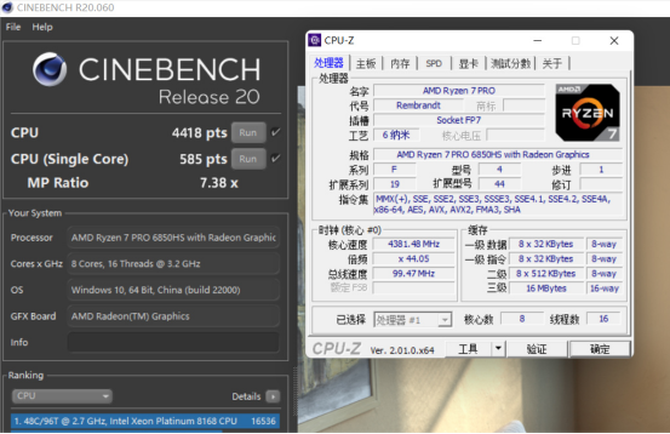Click the 8 x 512 KBytes L2 cache value
Image resolution: width=670 pixels, height=434 pixels.
(546, 273)
